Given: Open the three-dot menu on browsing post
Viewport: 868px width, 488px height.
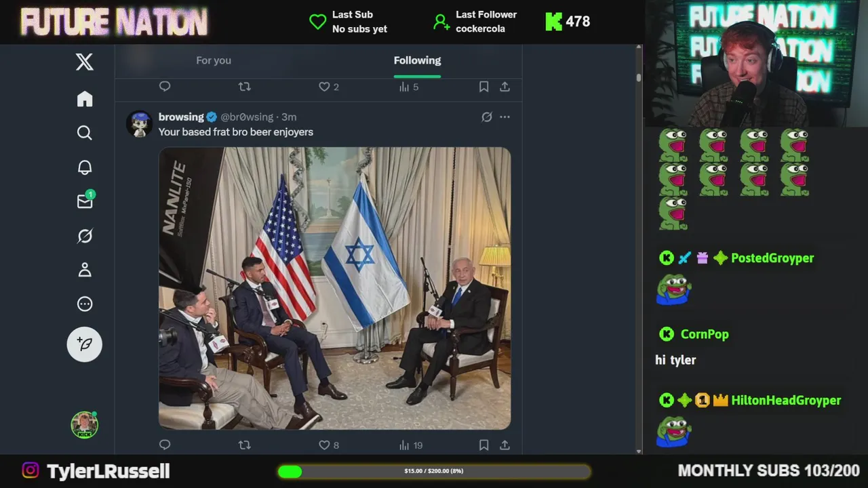Looking at the screenshot, I should coord(505,117).
